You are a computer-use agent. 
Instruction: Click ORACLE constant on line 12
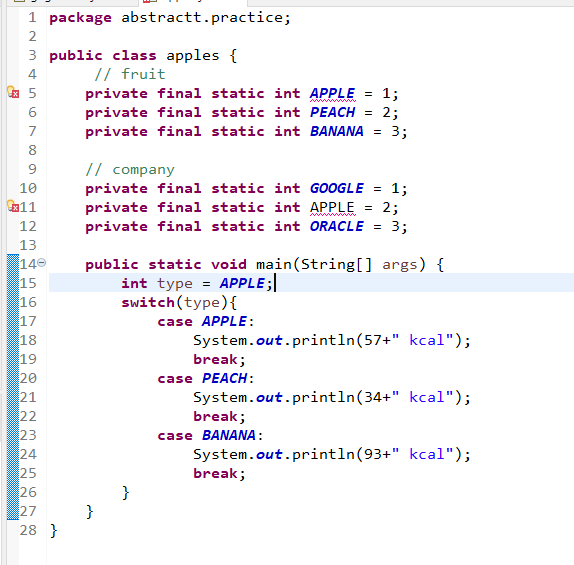(337, 227)
